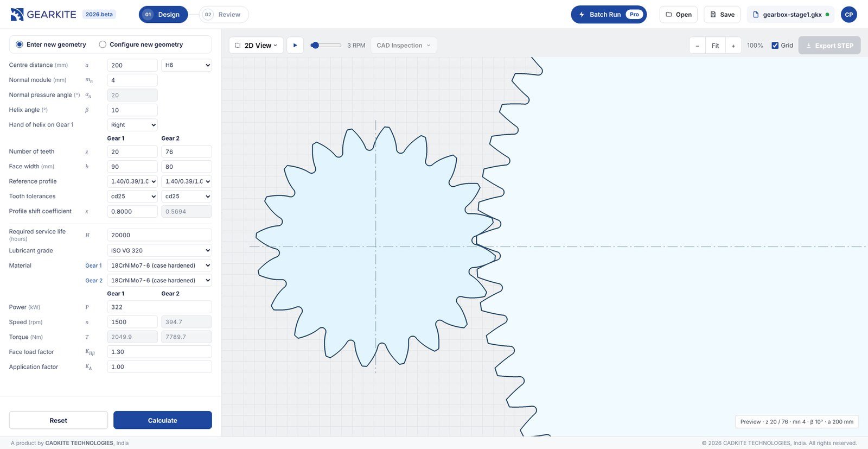
Task: Click the Face load factor field
Action: 159,352
